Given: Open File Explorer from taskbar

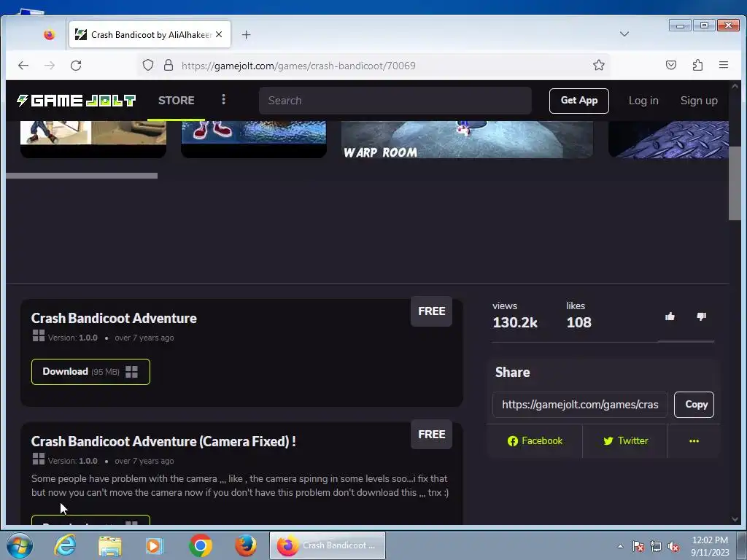Looking at the screenshot, I should [x=110, y=545].
